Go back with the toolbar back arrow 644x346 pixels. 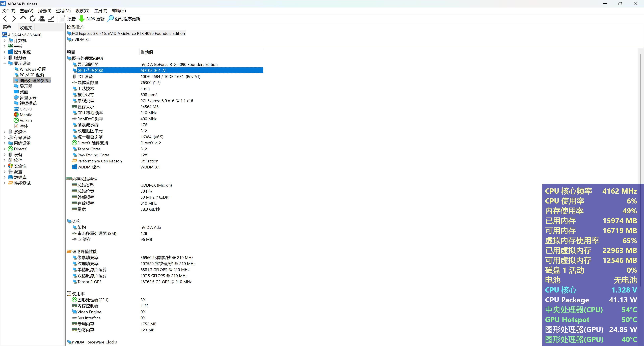point(5,19)
